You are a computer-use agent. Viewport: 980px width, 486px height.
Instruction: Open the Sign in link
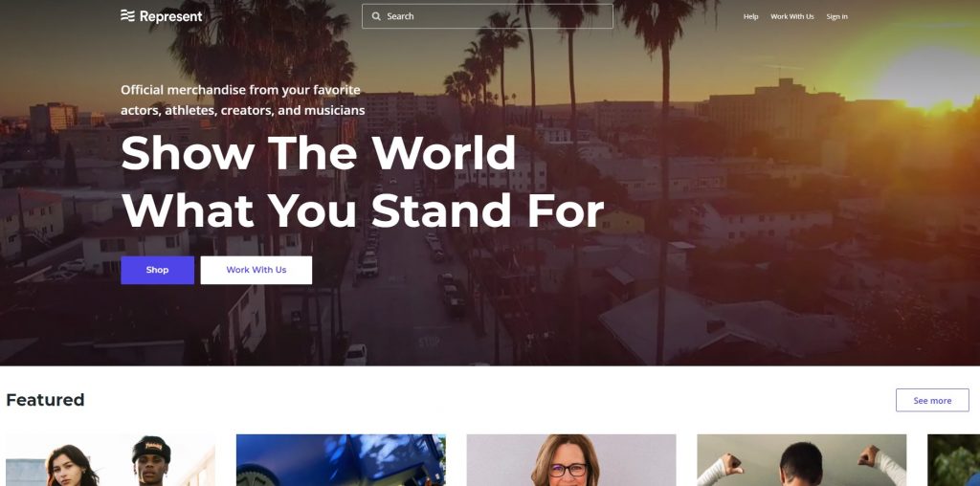click(x=836, y=17)
